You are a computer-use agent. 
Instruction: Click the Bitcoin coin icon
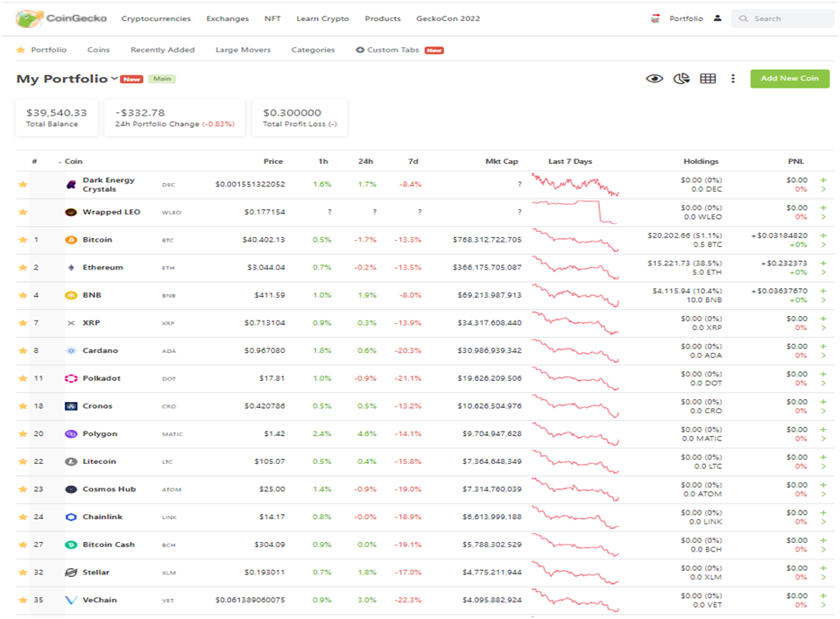click(x=71, y=240)
